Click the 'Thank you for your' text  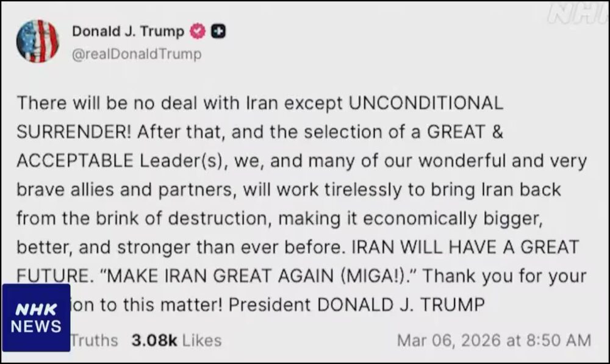pos(504,276)
